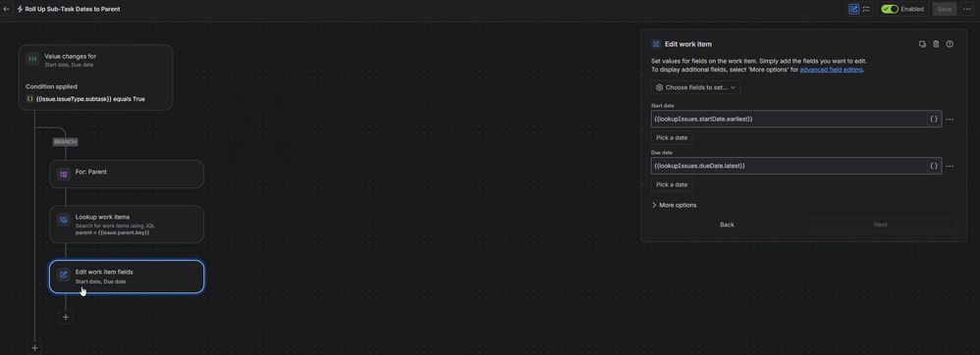Duplicate the Edit work item component
The width and height of the screenshot is (980, 355).
tap(922, 44)
